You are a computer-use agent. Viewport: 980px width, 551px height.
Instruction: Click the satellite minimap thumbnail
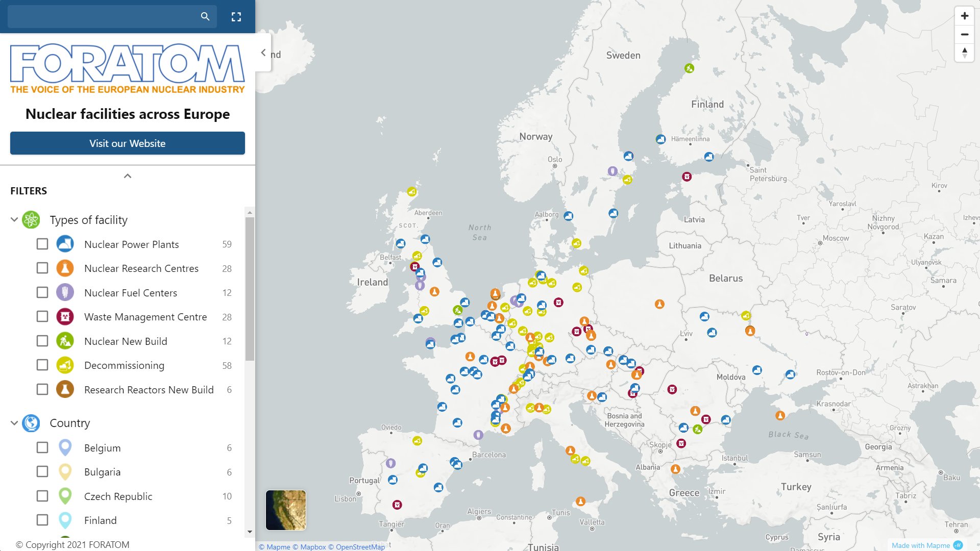point(285,510)
